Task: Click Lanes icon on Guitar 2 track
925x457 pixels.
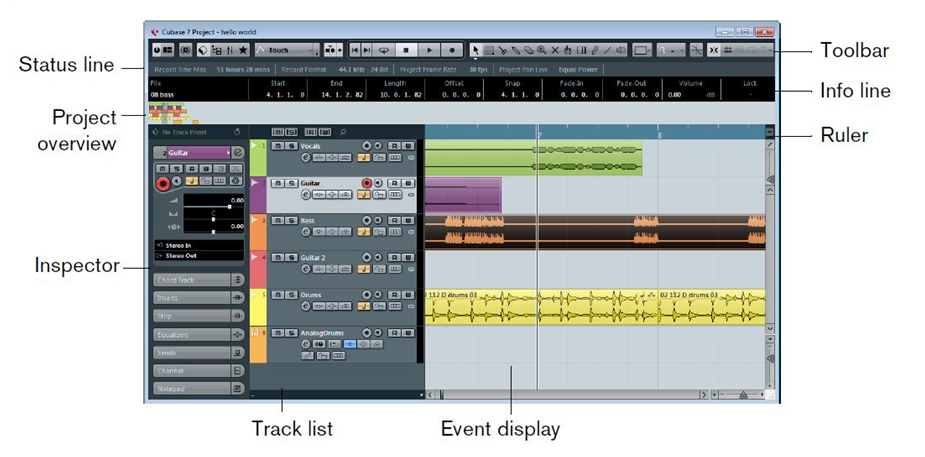Action: (x=395, y=269)
